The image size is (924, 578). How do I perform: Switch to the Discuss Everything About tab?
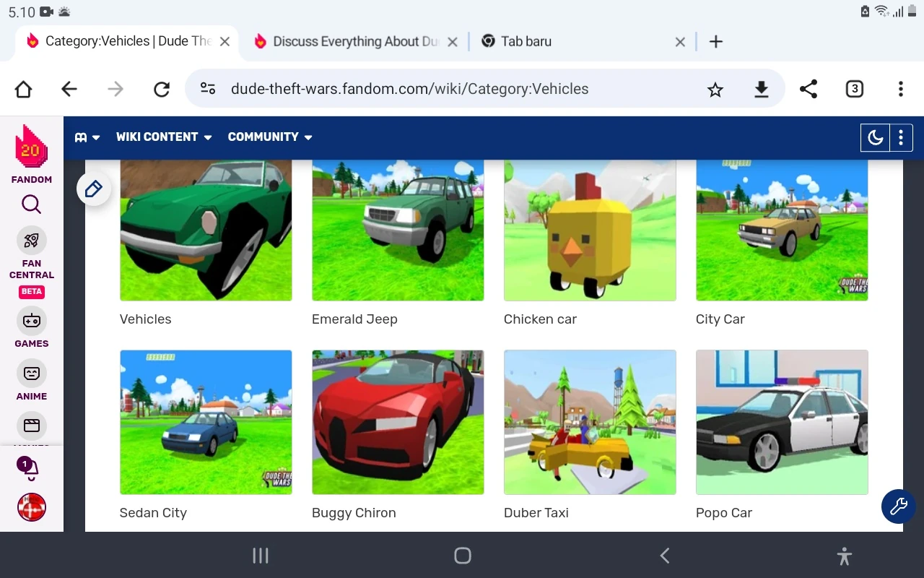tap(353, 41)
